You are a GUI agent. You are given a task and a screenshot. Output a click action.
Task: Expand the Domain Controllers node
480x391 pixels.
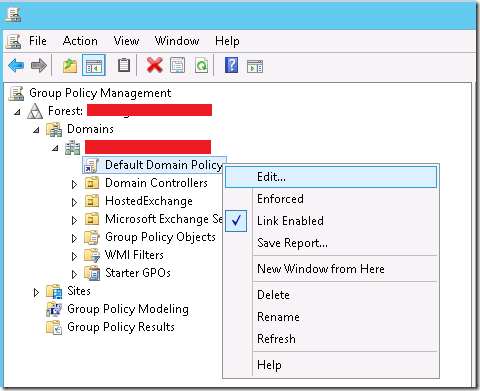(74, 184)
